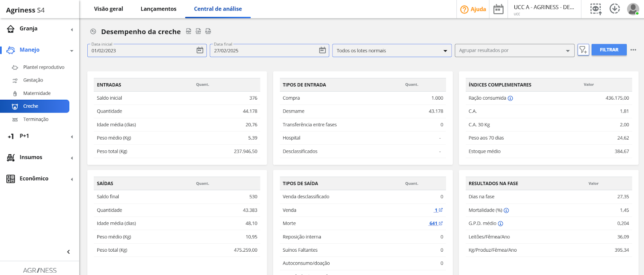Expand the P+1 menu arrow
This screenshot has width=644, height=275.
72,137
